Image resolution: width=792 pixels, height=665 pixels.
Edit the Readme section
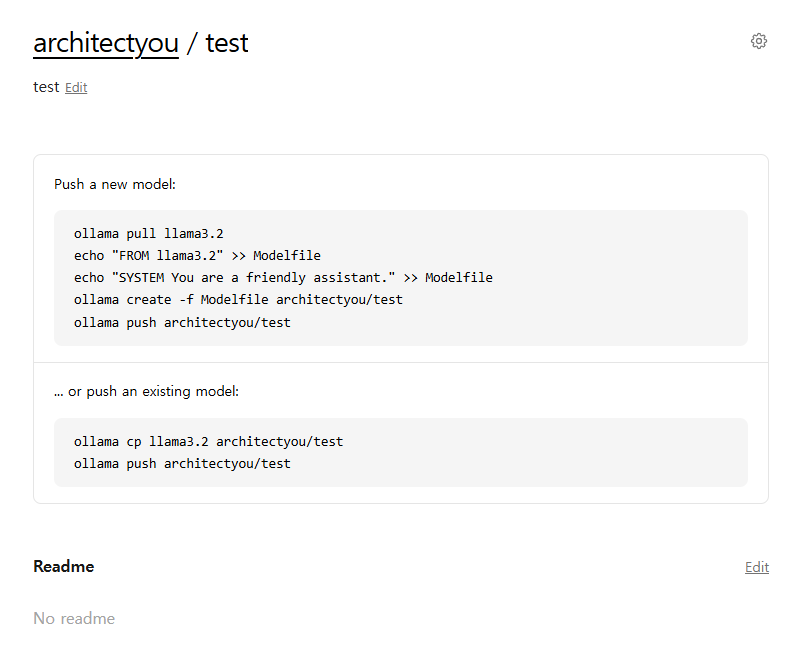pos(757,567)
